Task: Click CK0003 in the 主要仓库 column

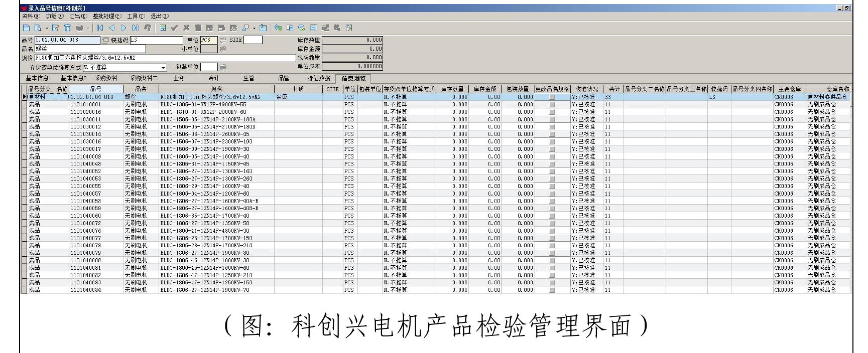Action: [790, 97]
